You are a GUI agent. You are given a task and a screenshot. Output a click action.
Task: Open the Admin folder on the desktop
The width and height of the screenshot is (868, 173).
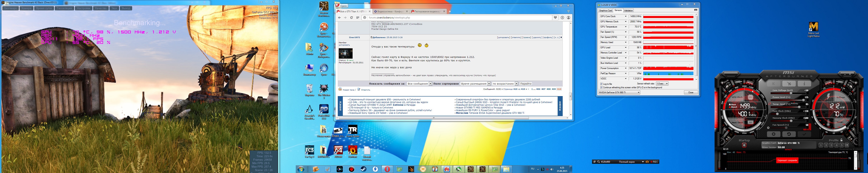pyautogui.click(x=309, y=49)
